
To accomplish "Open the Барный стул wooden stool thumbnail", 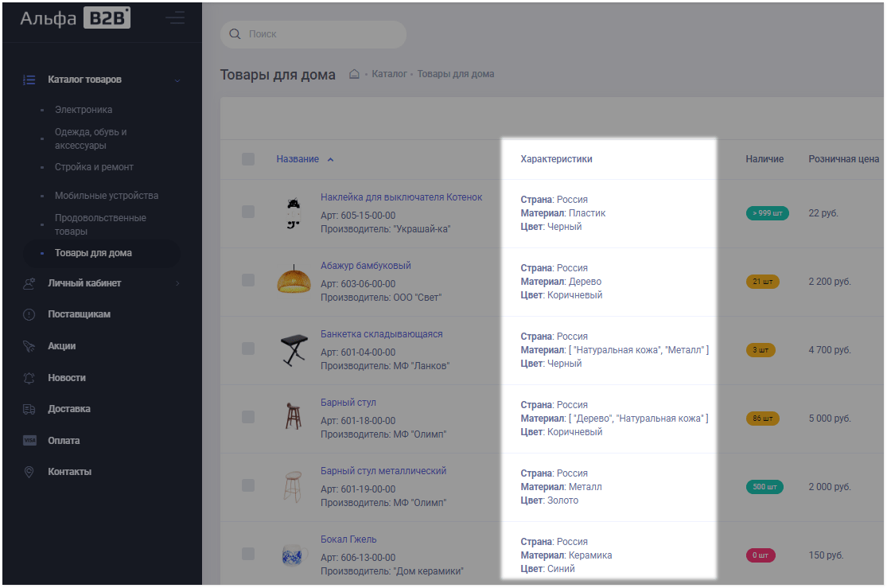I will 293,416.
